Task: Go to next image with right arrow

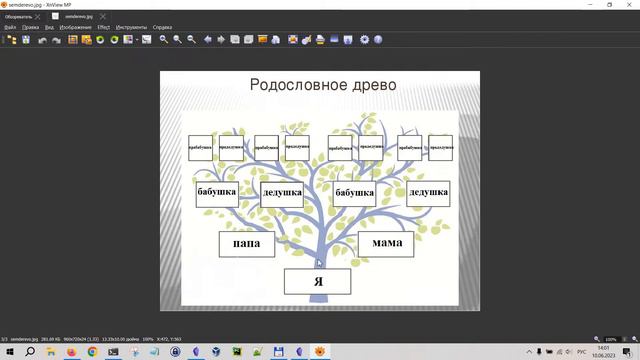Action: coord(221,40)
